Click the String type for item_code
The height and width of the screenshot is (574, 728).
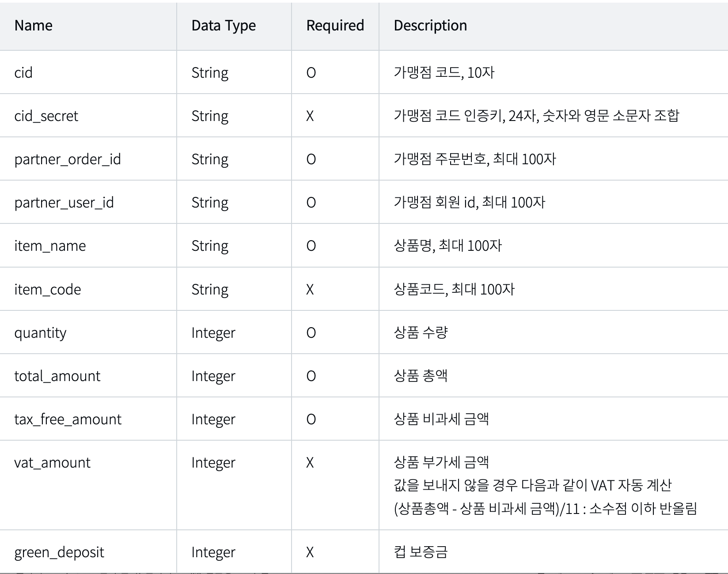coord(210,289)
